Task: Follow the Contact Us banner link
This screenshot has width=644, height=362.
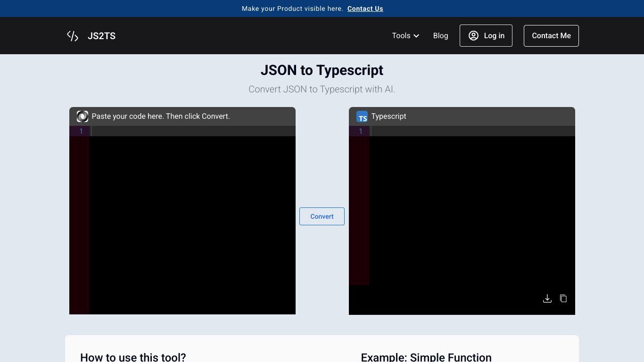Action: point(365,8)
